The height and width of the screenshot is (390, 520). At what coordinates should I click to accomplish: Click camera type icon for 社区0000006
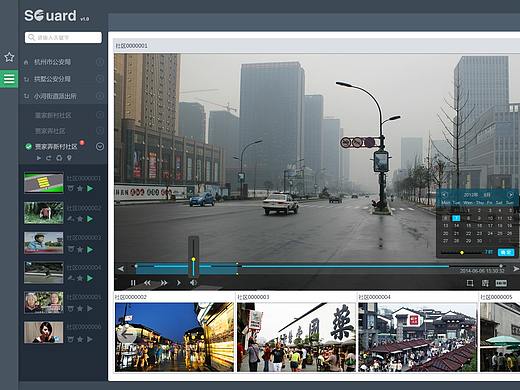(x=70, y=339)
